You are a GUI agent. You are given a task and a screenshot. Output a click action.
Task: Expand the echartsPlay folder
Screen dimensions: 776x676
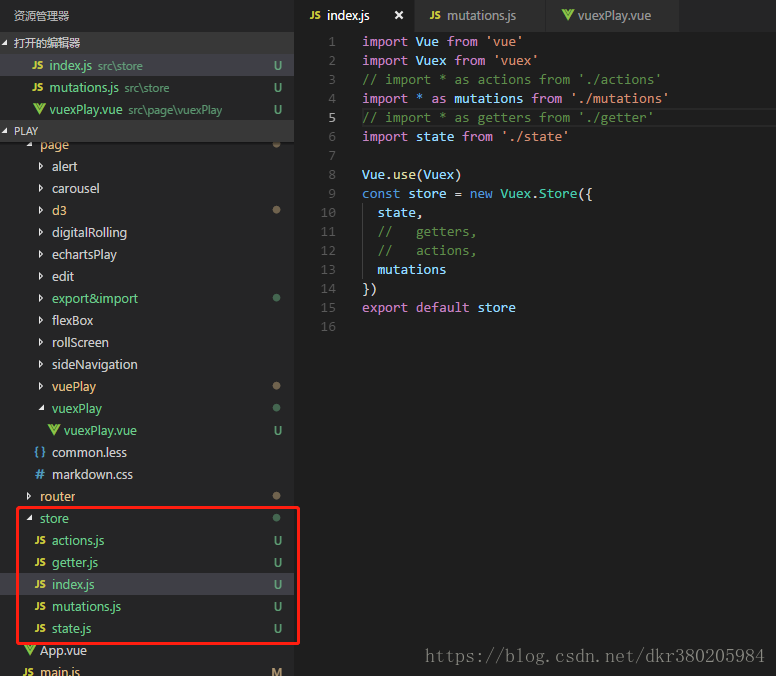click(41, 254)
